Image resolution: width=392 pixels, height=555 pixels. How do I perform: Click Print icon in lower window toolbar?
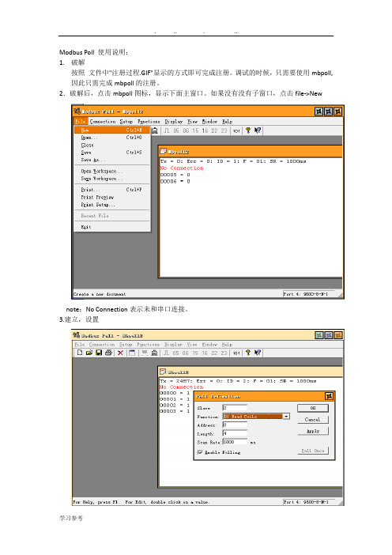point(108,353)
